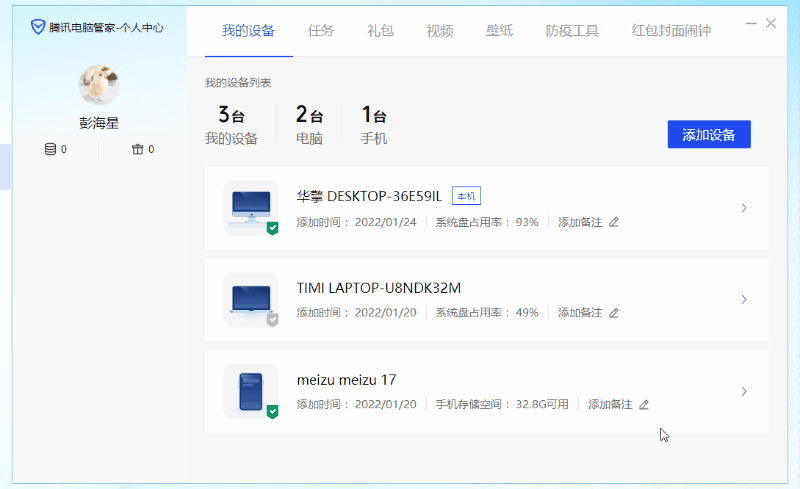The width and height of the screenshot is (800, 489).
Task: Click 添加备注 on the meizu 17 row
Action: [x=610, y=405]
